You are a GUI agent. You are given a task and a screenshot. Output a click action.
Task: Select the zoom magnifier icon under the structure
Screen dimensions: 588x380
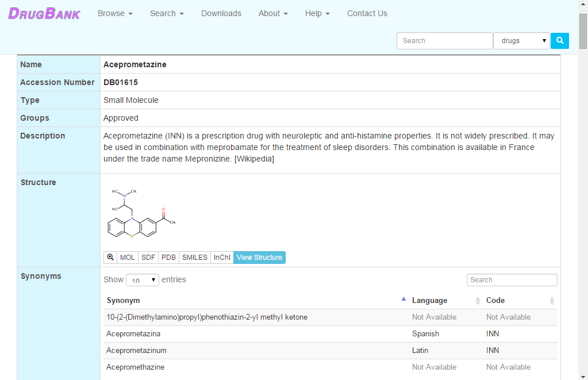point(110,257)
